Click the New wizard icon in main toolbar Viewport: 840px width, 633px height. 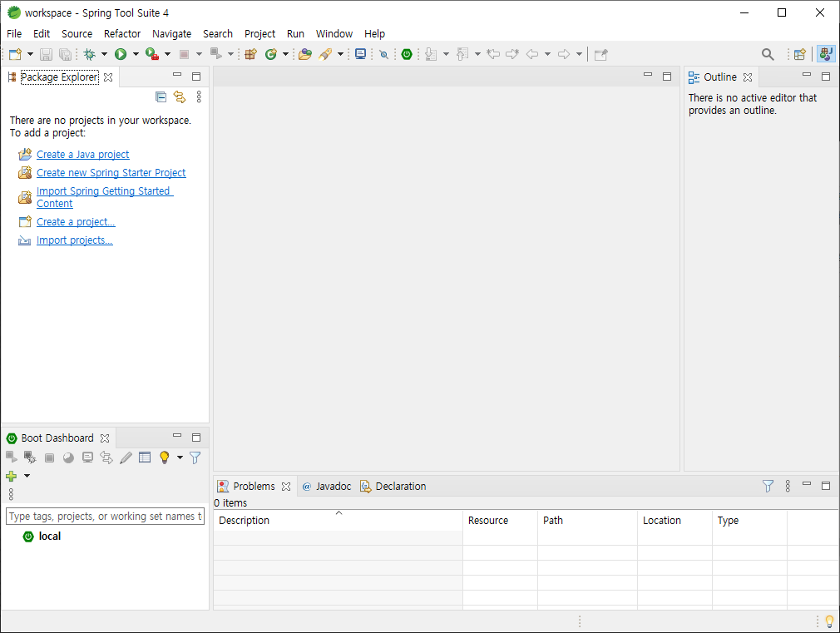coord(16,54)
